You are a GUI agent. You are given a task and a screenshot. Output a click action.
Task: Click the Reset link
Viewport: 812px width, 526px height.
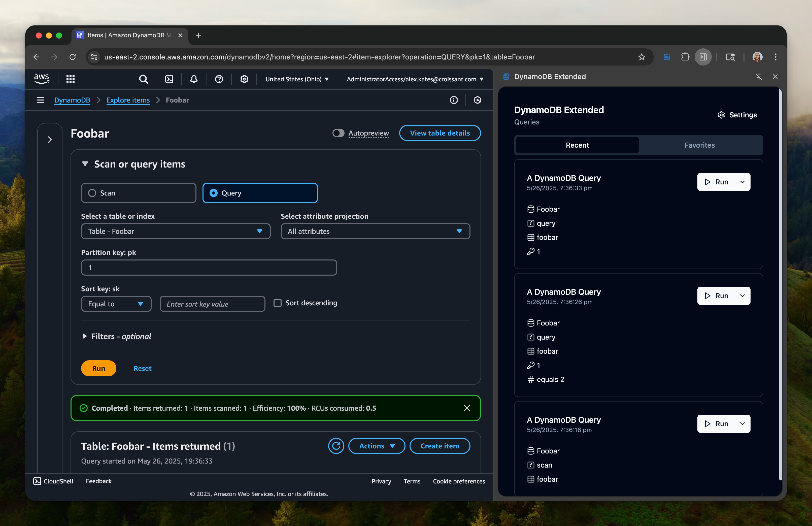[x=142, y=368]
